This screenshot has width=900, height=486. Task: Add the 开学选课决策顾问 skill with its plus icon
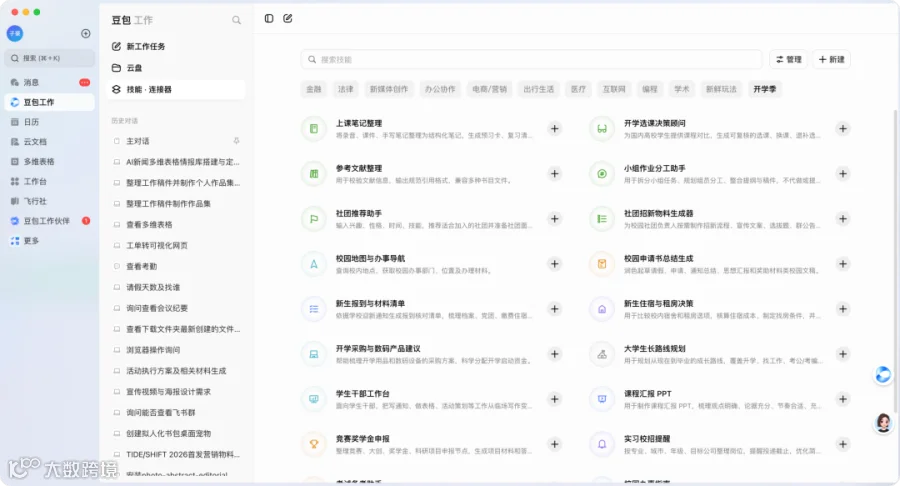click(843, 129)
